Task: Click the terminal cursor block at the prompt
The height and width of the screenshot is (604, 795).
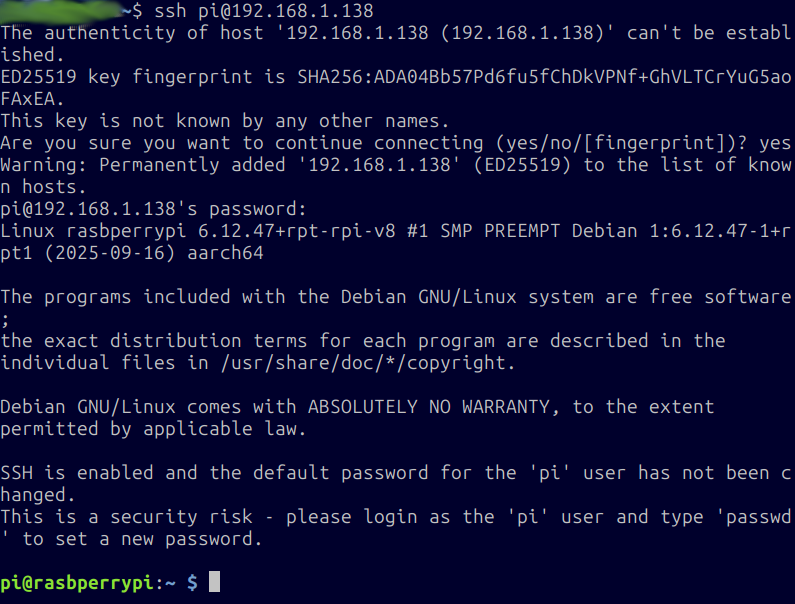Action: coord(214,581)
